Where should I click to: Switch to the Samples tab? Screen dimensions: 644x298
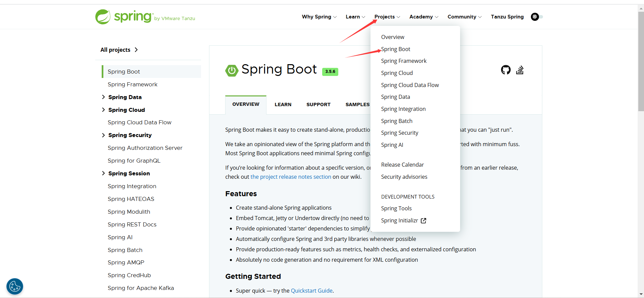click(357, 104)
